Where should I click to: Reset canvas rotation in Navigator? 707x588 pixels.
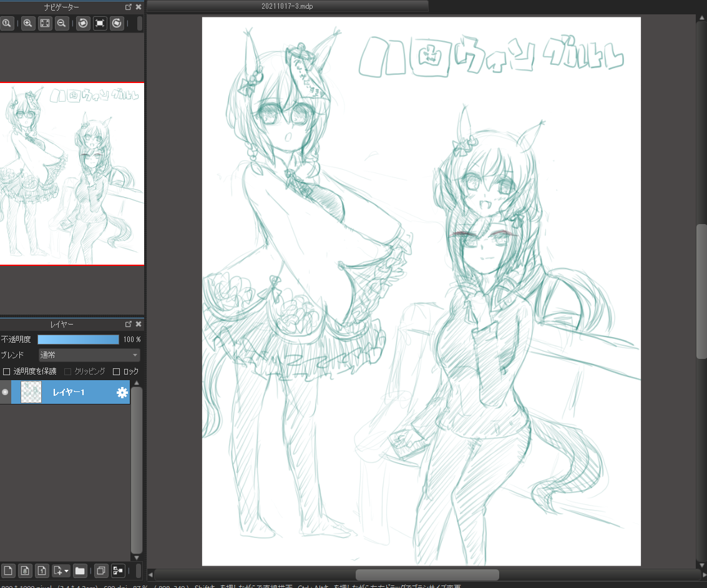pos(100,24)
